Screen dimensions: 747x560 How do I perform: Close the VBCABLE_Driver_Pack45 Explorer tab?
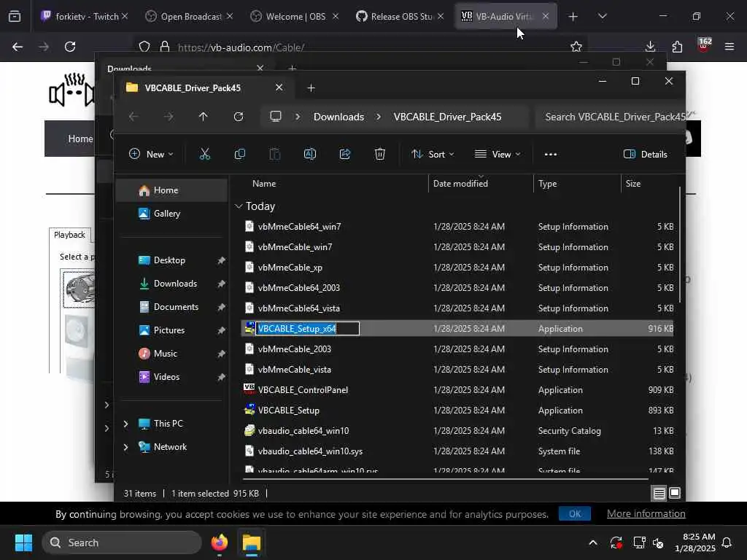[x=279, y=87]
